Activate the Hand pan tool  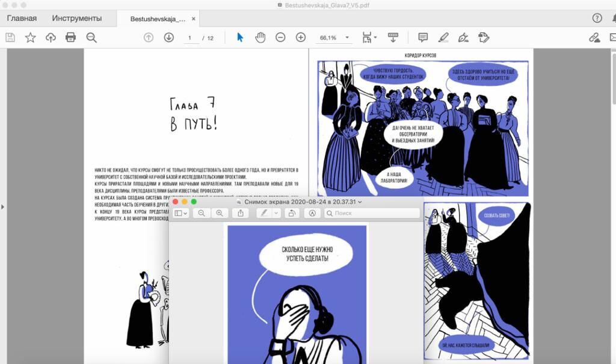[x=260, y=37]
